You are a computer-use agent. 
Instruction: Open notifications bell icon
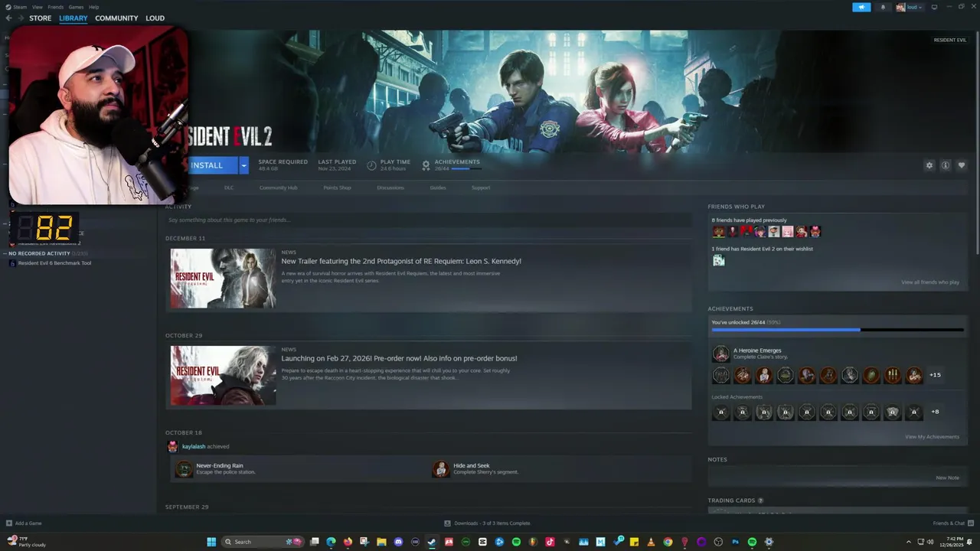point(883,7)
